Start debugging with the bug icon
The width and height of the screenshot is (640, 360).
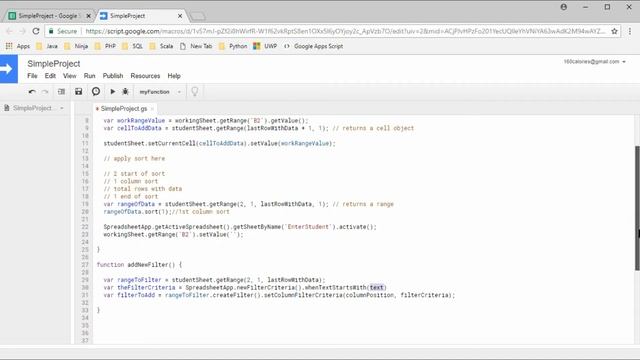tap(125, 92)
